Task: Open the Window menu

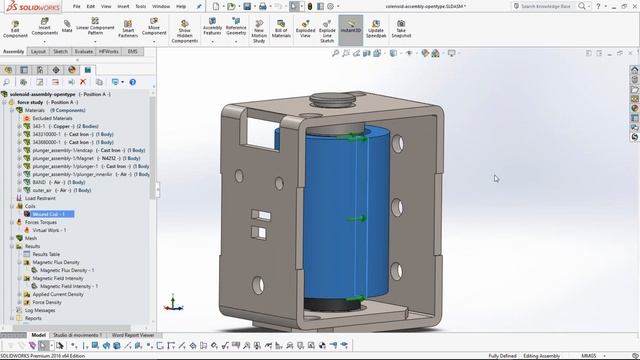Action: pos(161,6)
